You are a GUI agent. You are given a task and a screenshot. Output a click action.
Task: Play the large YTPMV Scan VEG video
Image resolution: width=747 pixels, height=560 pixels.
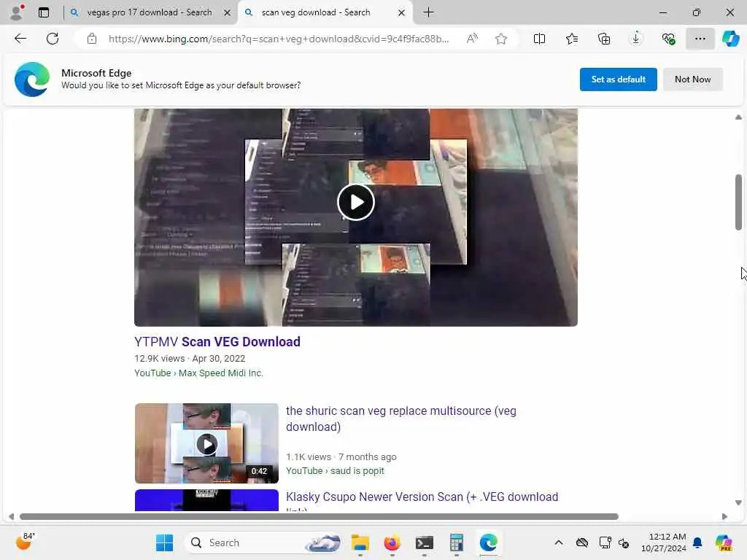pos(356,202)
